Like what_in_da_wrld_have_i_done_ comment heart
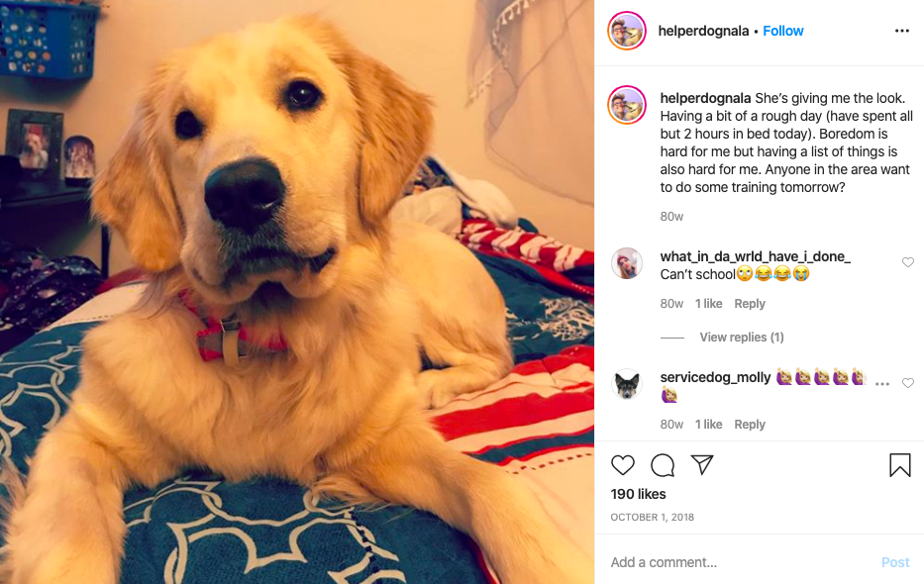 [908, 262]
